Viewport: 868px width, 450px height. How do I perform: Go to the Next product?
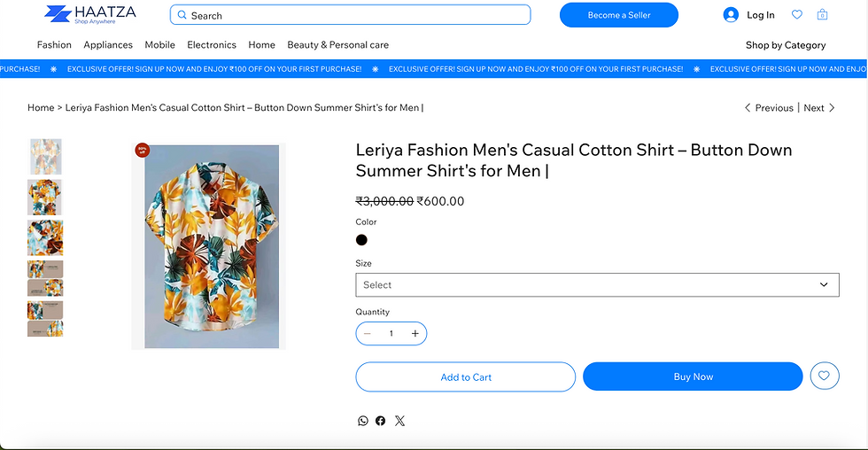pyautogui.click(x=818, y=108)
